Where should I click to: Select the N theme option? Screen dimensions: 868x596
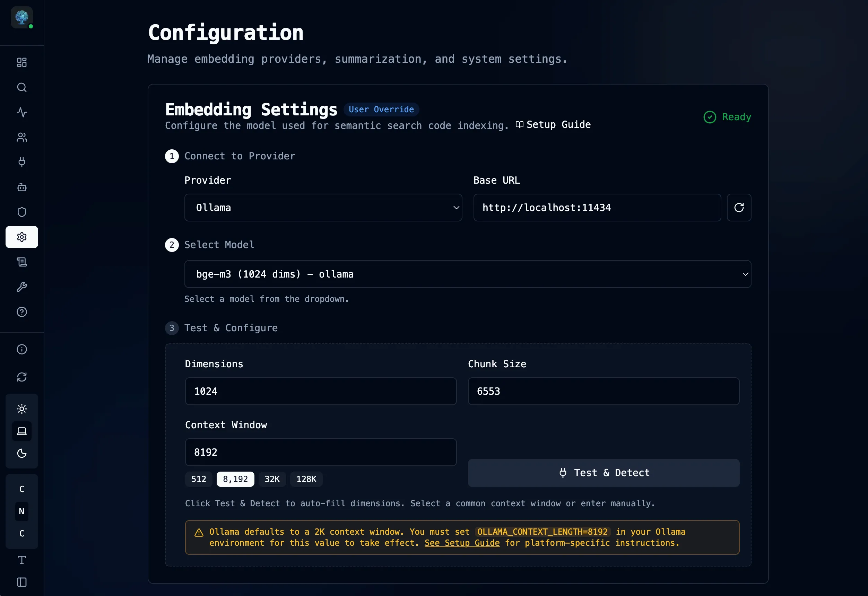pos(21,511)
